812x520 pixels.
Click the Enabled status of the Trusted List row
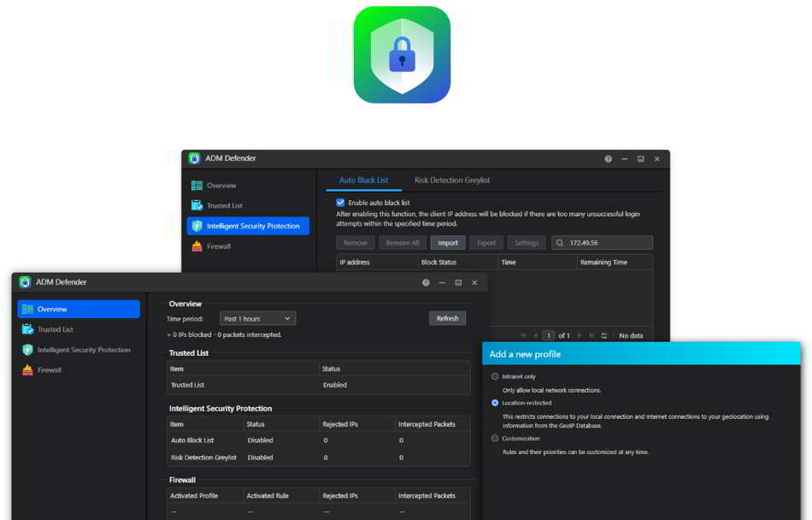click(335, 385)
